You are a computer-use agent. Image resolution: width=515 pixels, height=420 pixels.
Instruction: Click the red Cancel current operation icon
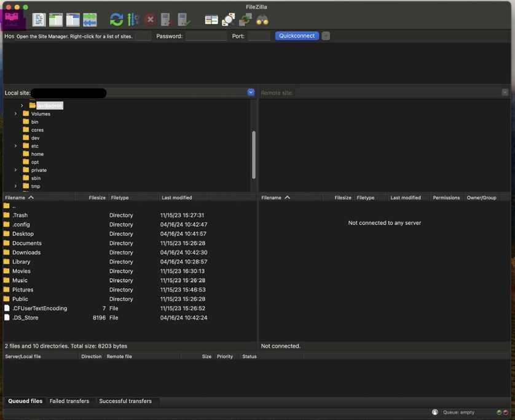pos(150,20)
